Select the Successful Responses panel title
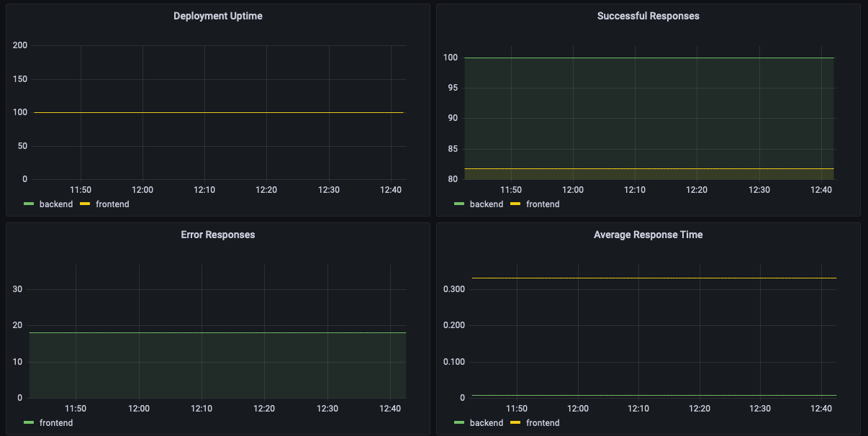 648,15
